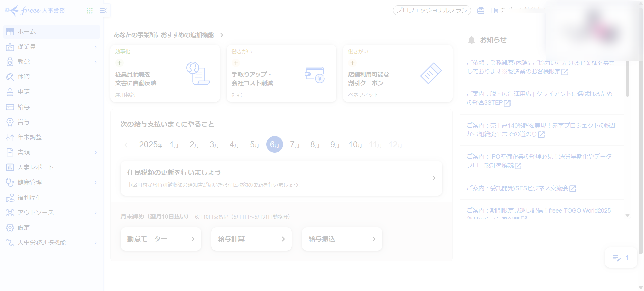Screen dimensions: 644x291
Task: Click the gift icon in the top bar
Action: click(x=481, y=10)
